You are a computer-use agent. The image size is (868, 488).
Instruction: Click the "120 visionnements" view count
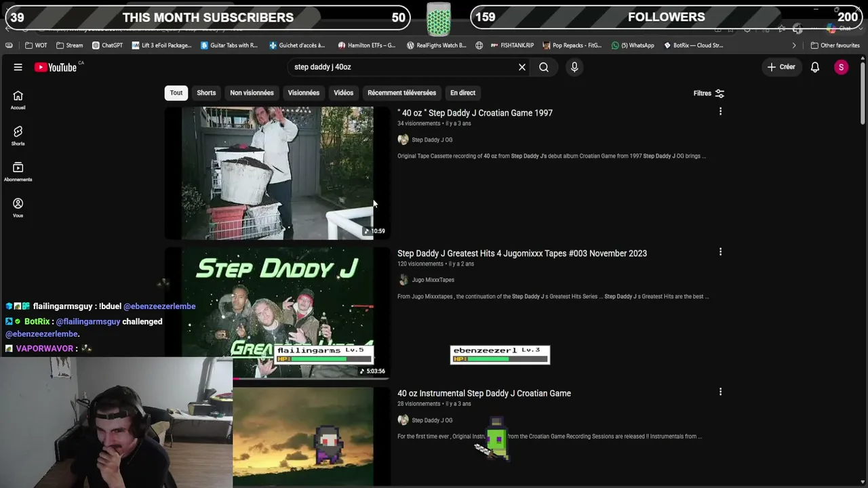(x=420, y=264)
